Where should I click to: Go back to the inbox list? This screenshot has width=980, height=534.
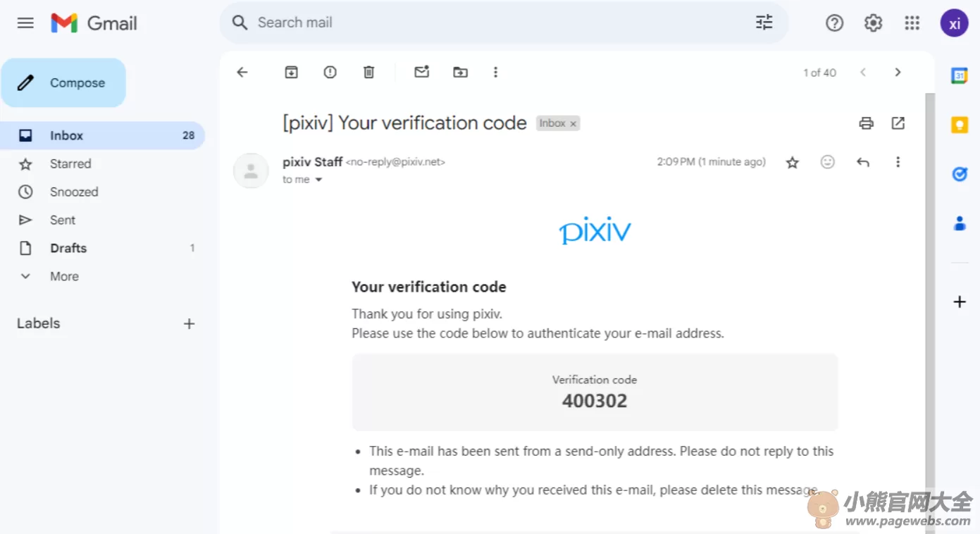tap(242, 72)
